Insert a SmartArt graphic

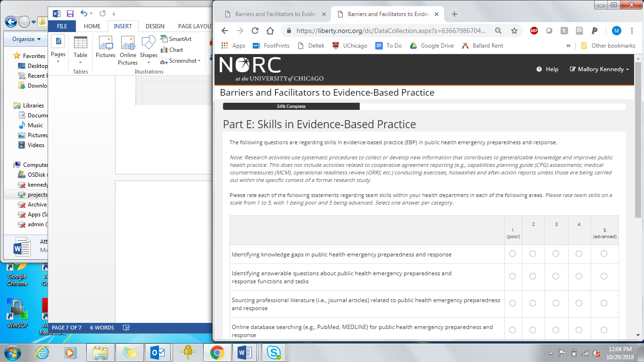coord(176,39)
